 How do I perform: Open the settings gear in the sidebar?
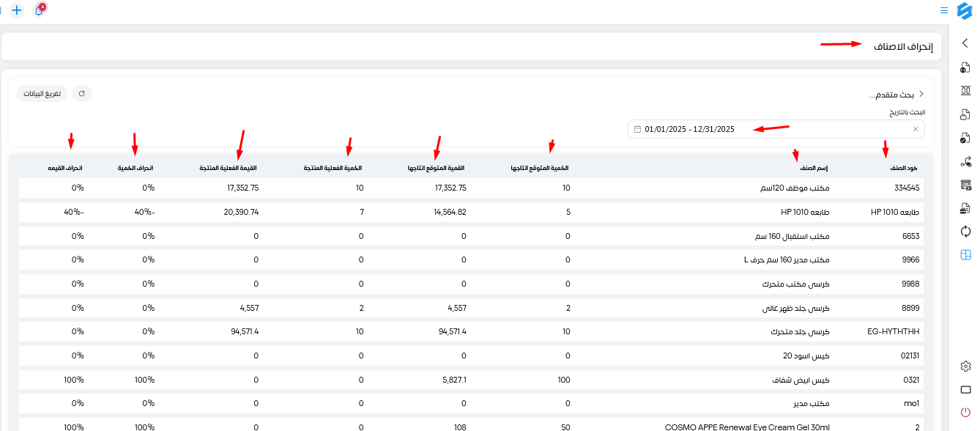pos(965,366)
